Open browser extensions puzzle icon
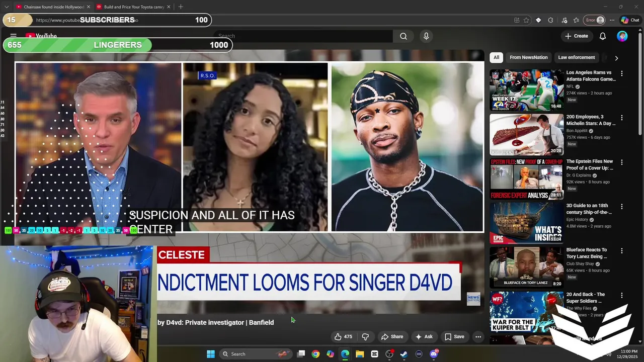644x362 pixels. pos(550,20)
